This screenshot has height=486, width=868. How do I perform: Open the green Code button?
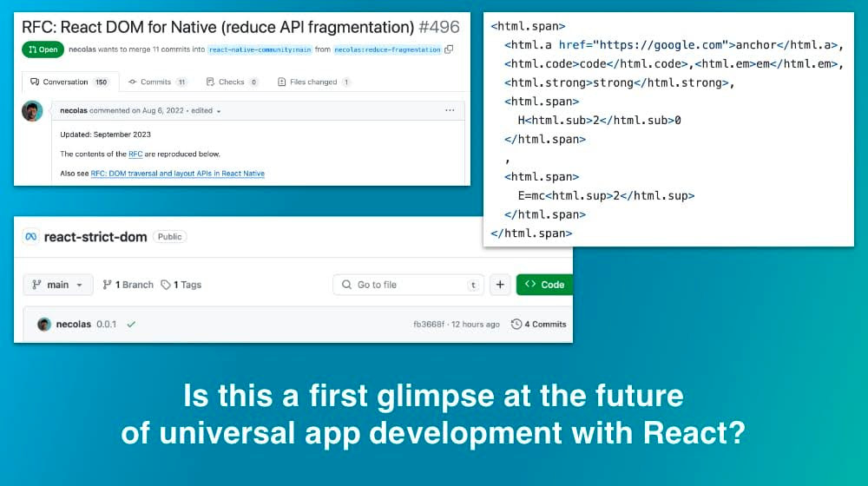tap(545, 285)
